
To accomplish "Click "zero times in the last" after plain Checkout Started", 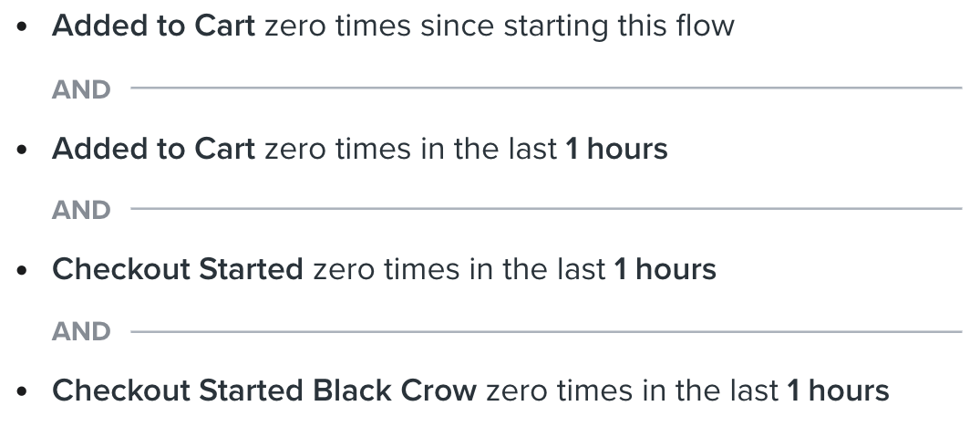I will point(459,269).
